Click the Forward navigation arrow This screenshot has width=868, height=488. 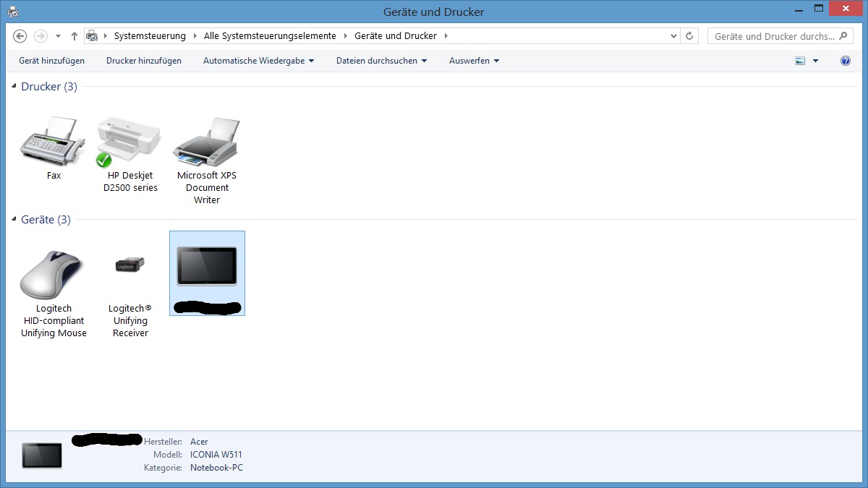click(41, 36)
